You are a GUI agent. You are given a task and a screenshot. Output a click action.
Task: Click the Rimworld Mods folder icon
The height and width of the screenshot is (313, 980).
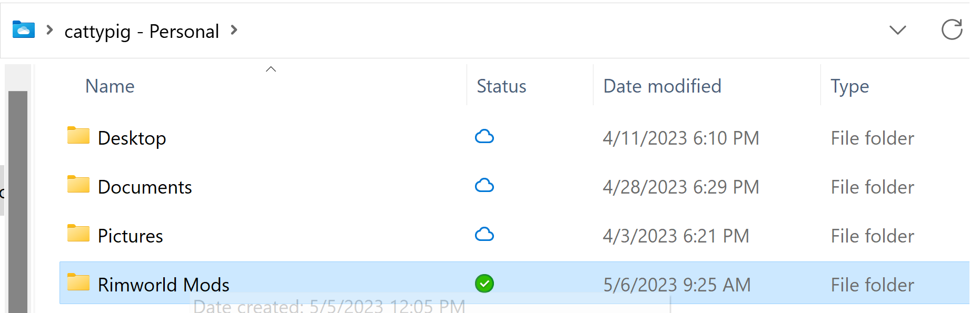pos(78,282)
